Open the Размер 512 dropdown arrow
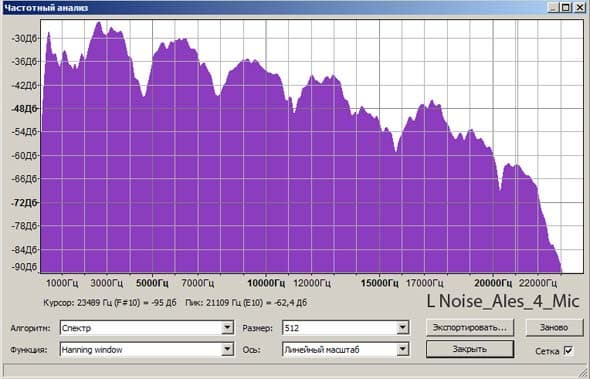Image resolution: width=590 pixels, height=379 pixels. tap(403, 328)
